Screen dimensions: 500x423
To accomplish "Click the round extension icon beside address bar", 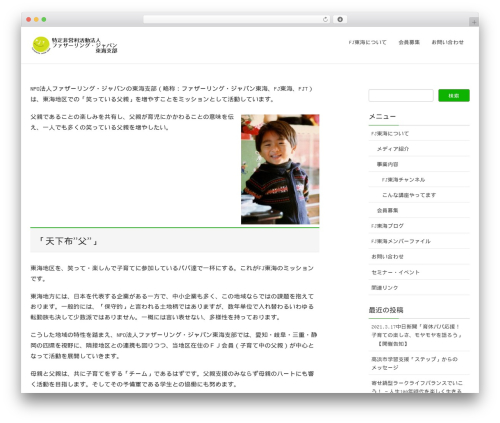I will click(340, 19).
